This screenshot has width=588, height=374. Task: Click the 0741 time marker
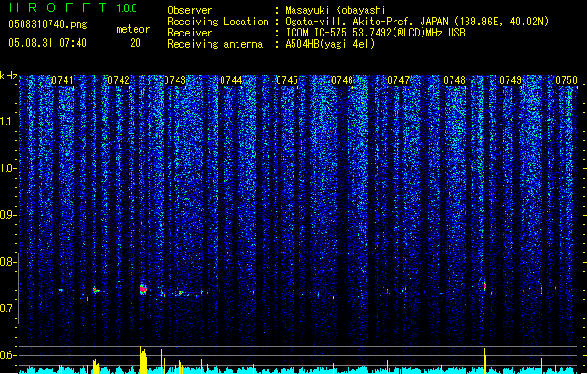[x=63, y=80]
